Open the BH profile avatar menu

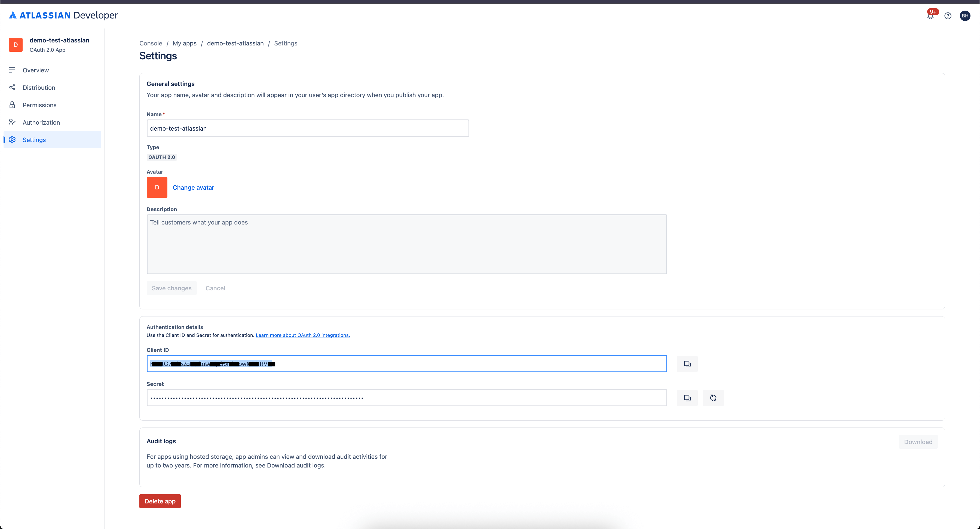click(x=965, y=16)
